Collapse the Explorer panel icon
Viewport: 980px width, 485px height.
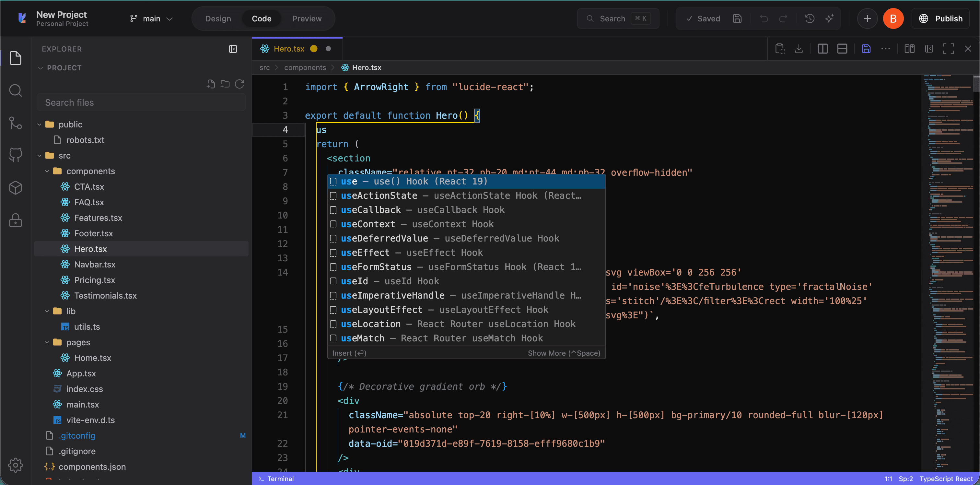coord(233,49)
